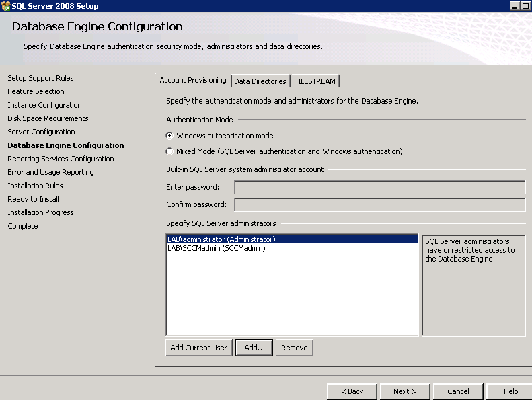Select LAB\SCCMadmin in administrators list
This screenshot has height=400, width=532.
click(292, 248)
